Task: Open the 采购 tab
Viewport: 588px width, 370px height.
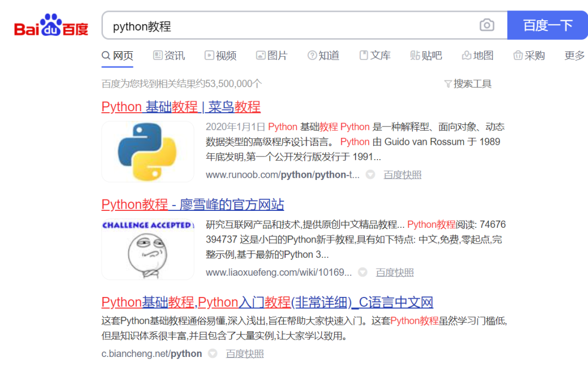Action: [529, 56]
